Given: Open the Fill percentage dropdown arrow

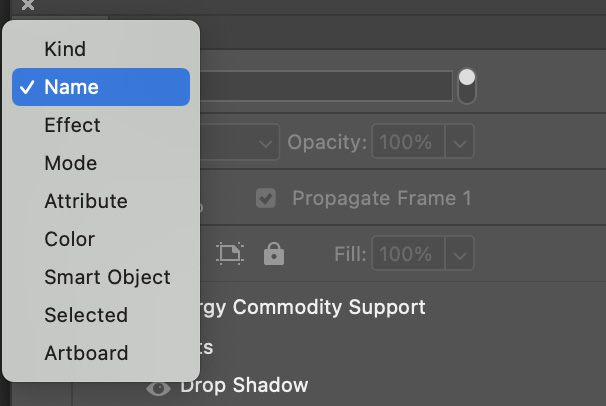Looking at the screenshot, I should 460,254.
